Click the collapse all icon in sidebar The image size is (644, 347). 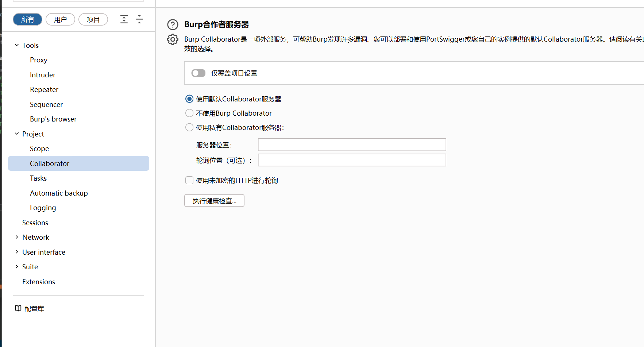[139, 19]
